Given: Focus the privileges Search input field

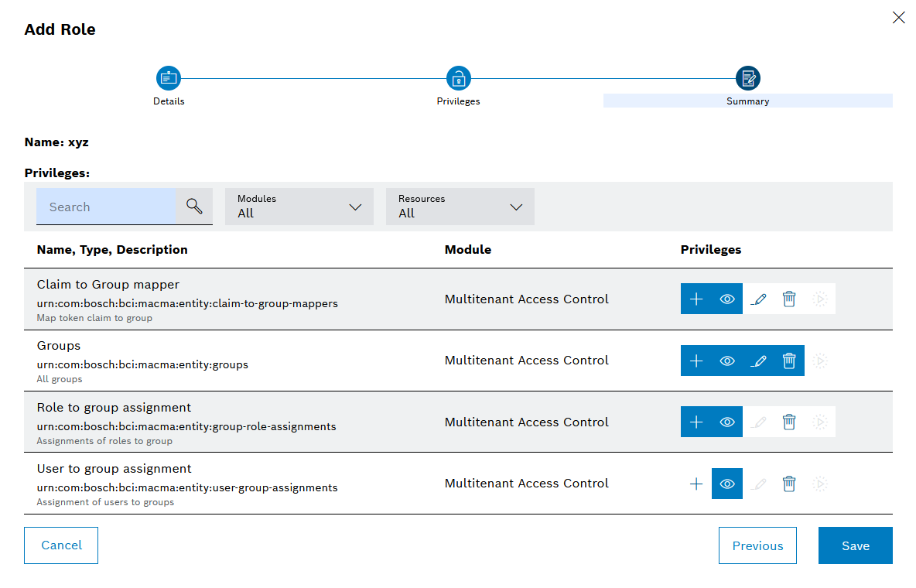Looking at the screenshot, I should click(x=107, y=207).
